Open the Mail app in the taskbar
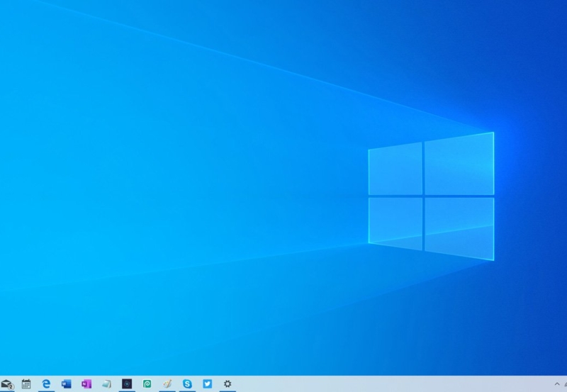Viewport: 567px width, 392px height. tap(7, 384)
